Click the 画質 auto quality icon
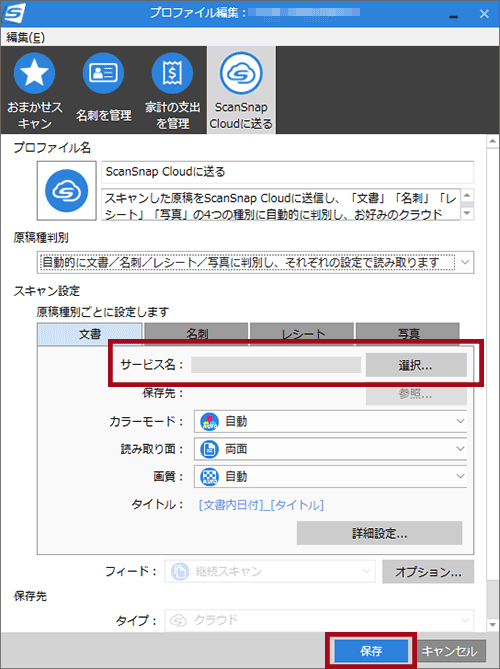The width and height of the screenshot is (500, 669). coord(209,477)
